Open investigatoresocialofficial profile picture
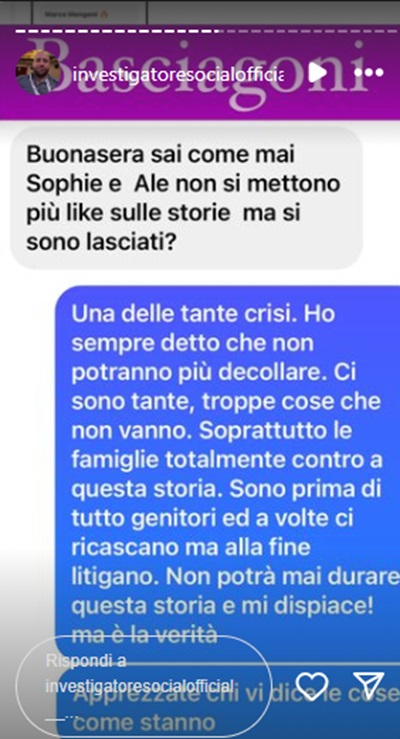This screenshot has height=739, width=400. click(38, 73)
